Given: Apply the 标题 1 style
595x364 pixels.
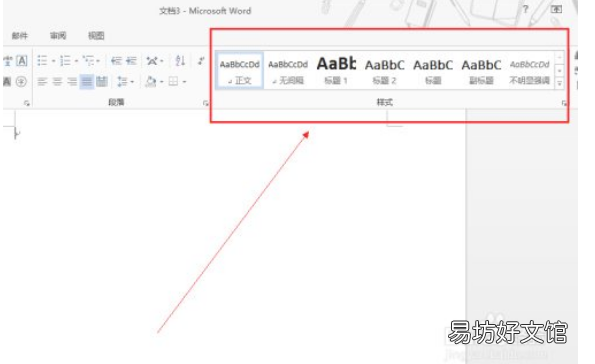Looking at the screenshot, I should [336, 70].
